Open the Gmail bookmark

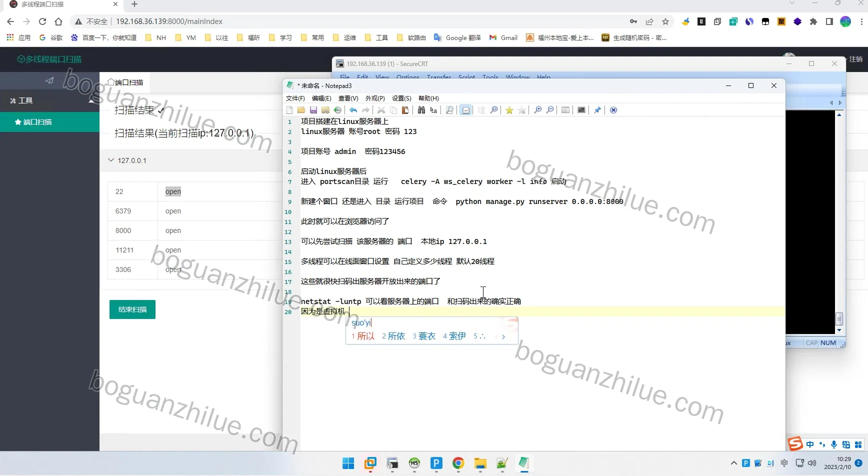tap(503, 37)
